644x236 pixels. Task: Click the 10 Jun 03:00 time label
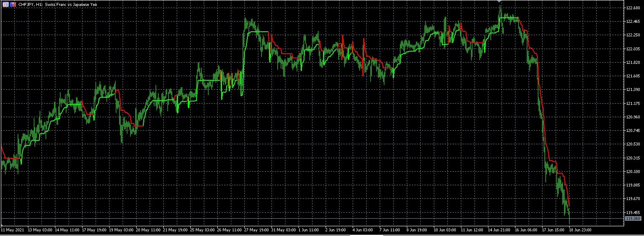coord(445,230)
